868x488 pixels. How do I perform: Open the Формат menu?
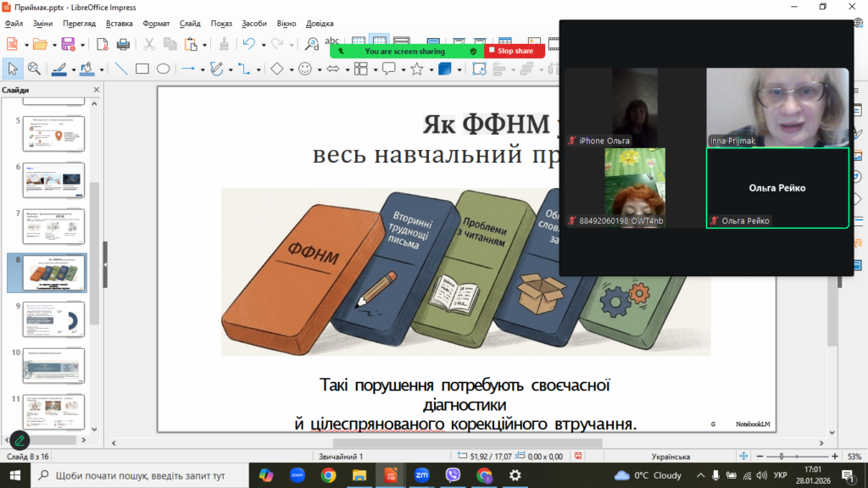pyautogui.click(x=156, y=24)
